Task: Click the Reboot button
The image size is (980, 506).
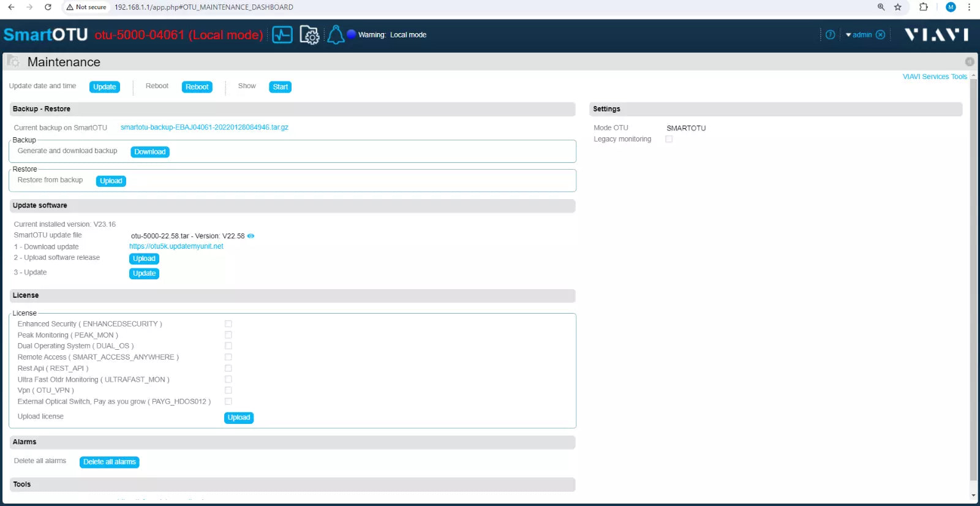Action: pos(197,87)
